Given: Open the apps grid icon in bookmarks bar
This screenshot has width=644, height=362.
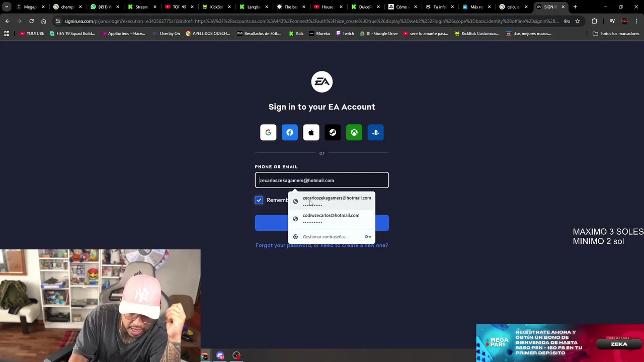Looking at the screenshot, I should pos(7,33).
